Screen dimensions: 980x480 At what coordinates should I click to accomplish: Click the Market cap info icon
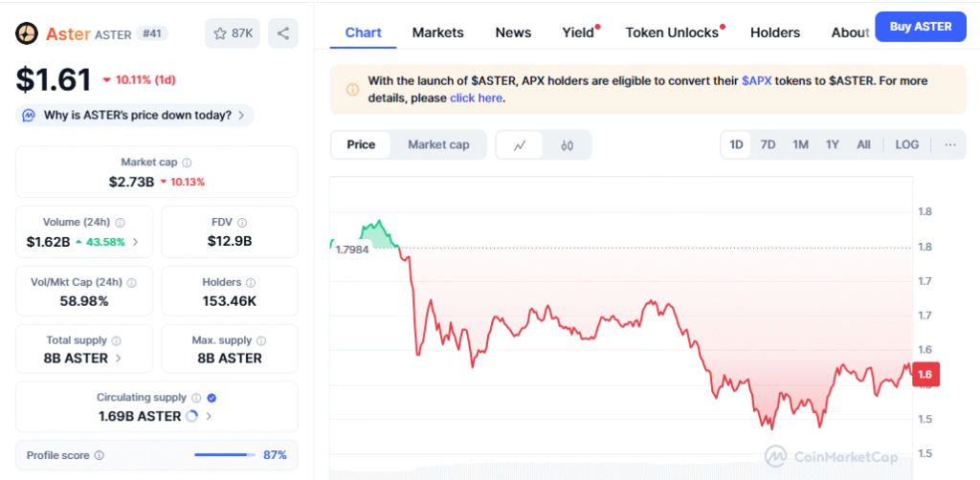[187, 163]
